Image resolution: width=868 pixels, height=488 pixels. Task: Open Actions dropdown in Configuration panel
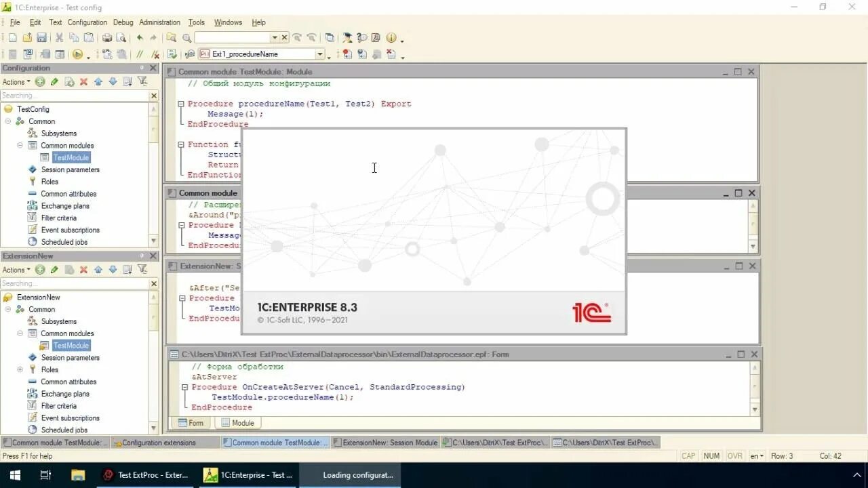16,82
